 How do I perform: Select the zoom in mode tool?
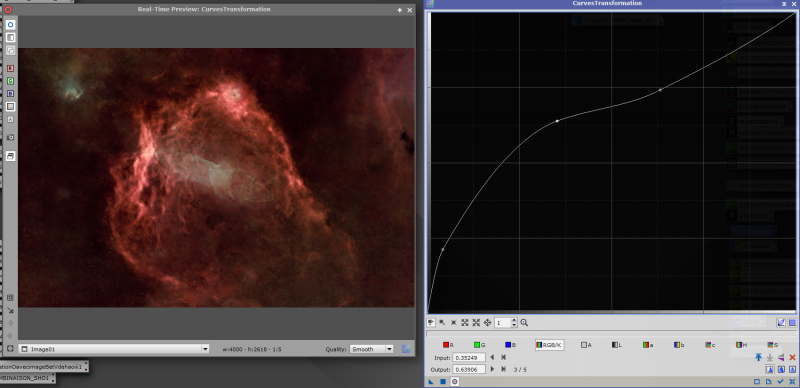pos(465,323)
